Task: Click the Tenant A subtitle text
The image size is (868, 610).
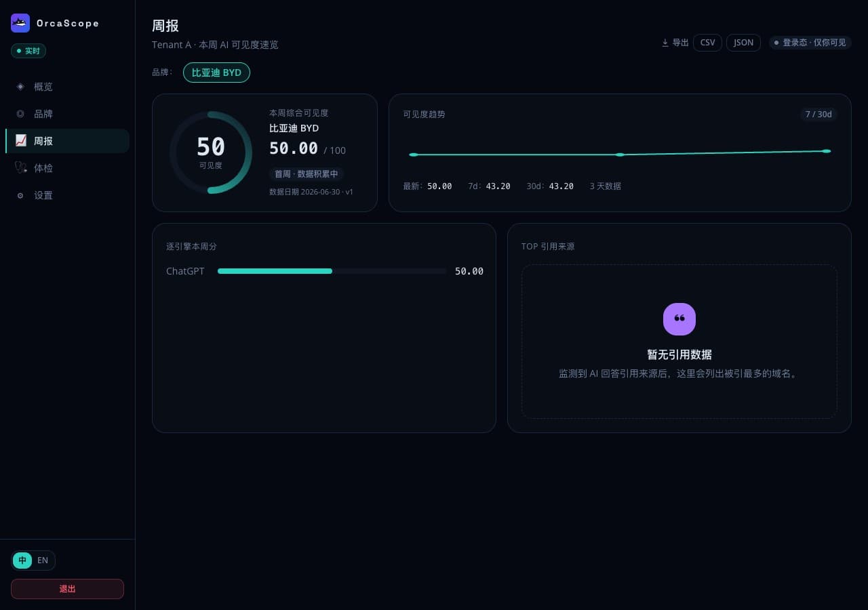Action: pyautogui.click(x=215, y=45)
